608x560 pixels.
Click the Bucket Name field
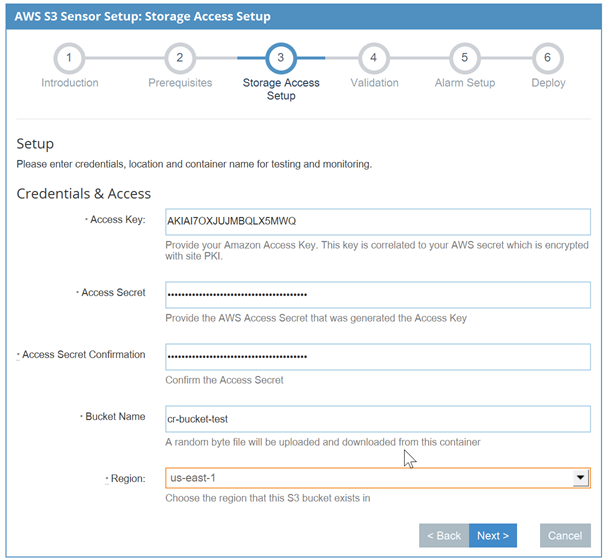tap(378, 419)
